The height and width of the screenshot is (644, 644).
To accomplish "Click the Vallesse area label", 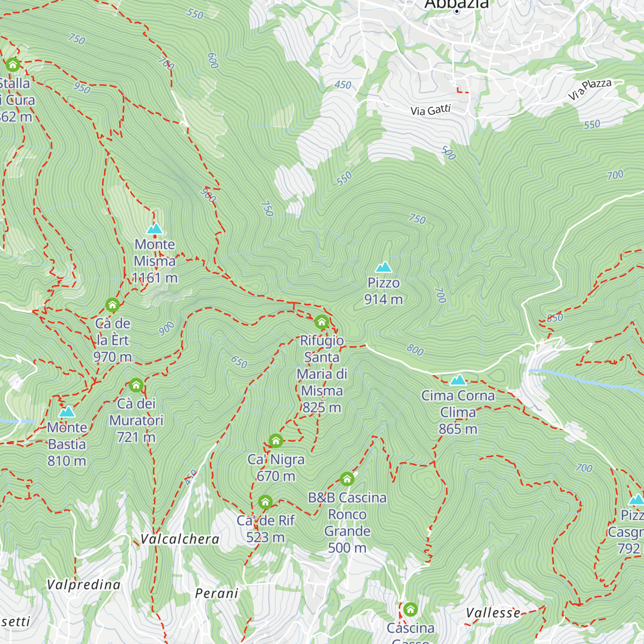I will coord(493,611).
